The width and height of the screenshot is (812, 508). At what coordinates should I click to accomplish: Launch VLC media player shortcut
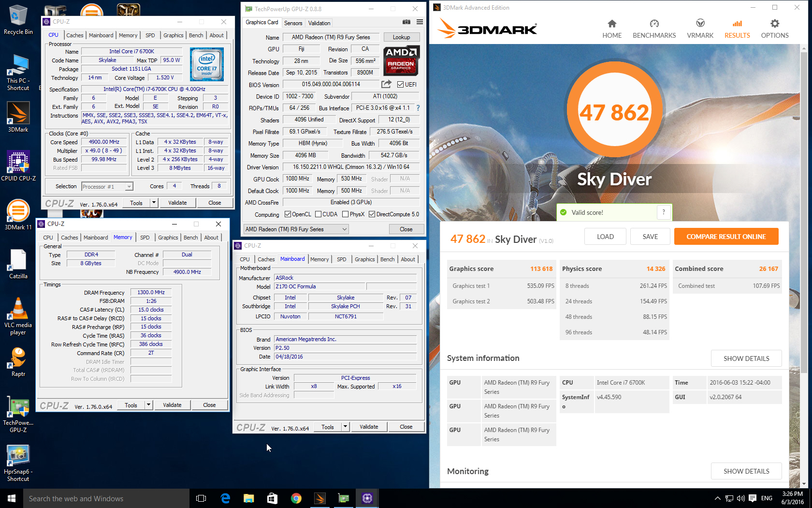tap(18, 316)
